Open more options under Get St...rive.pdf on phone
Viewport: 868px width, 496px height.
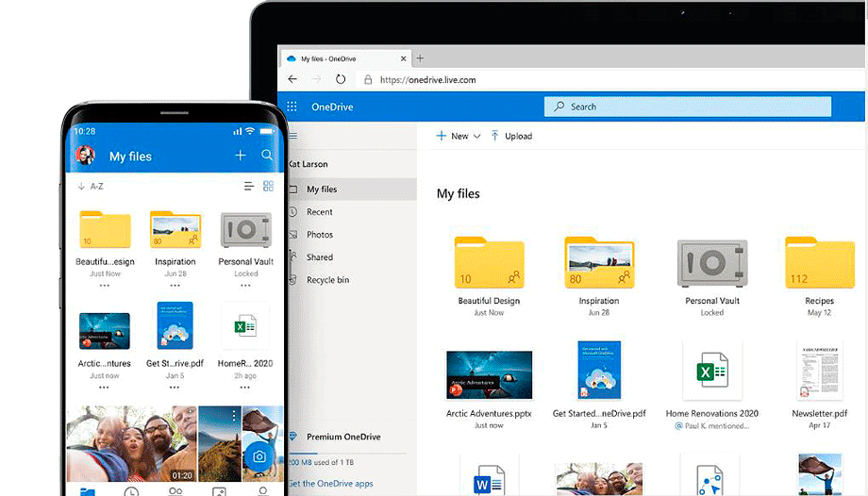[175, 388]
